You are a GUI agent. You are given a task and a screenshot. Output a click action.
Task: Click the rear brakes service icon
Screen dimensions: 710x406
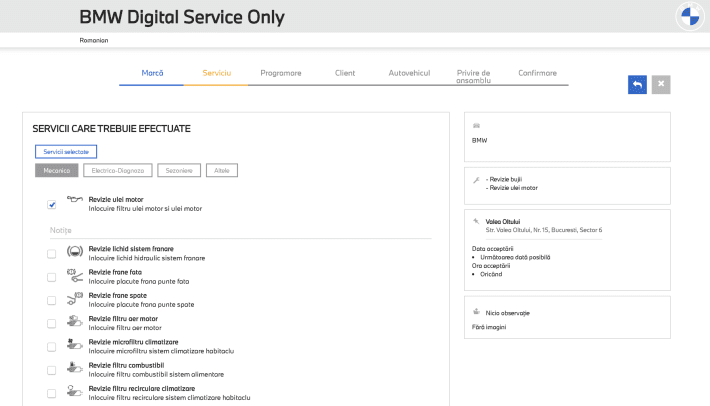(x=73, y=299)
